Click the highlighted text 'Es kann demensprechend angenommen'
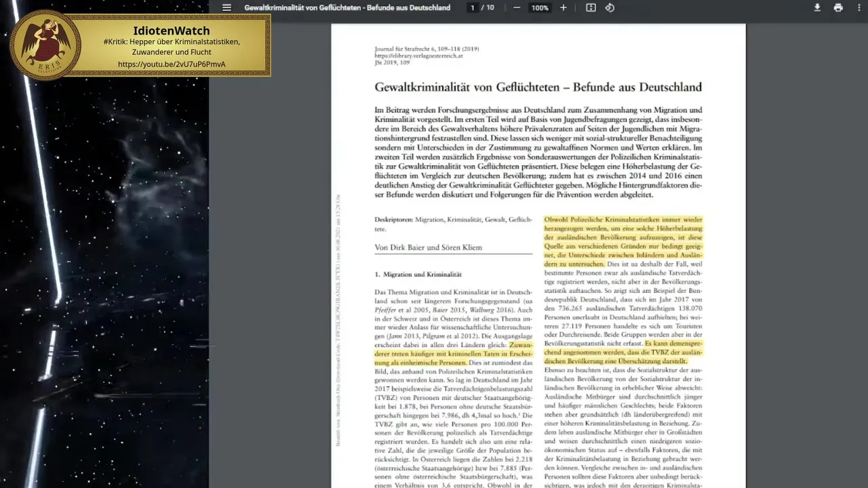The width and height of the screenshot is (868, 488). point(623,352)
